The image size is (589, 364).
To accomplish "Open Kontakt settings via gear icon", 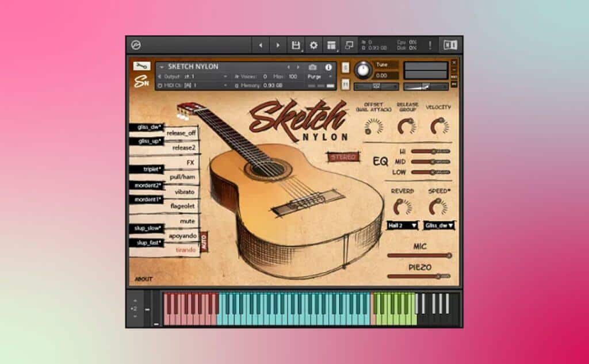I will [x=313, y=45].
